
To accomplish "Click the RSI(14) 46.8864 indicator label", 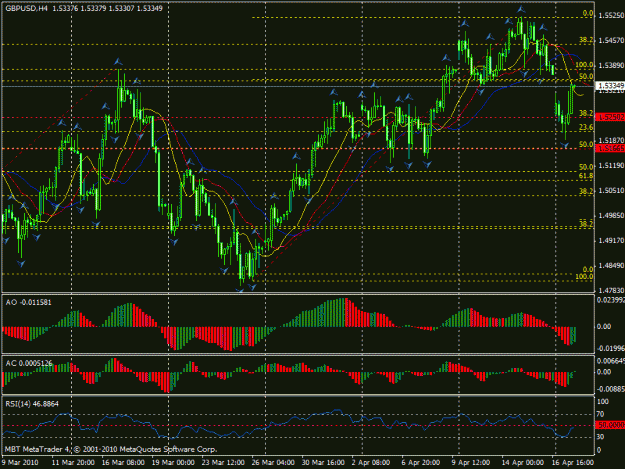I will click(x=32, y=404).
